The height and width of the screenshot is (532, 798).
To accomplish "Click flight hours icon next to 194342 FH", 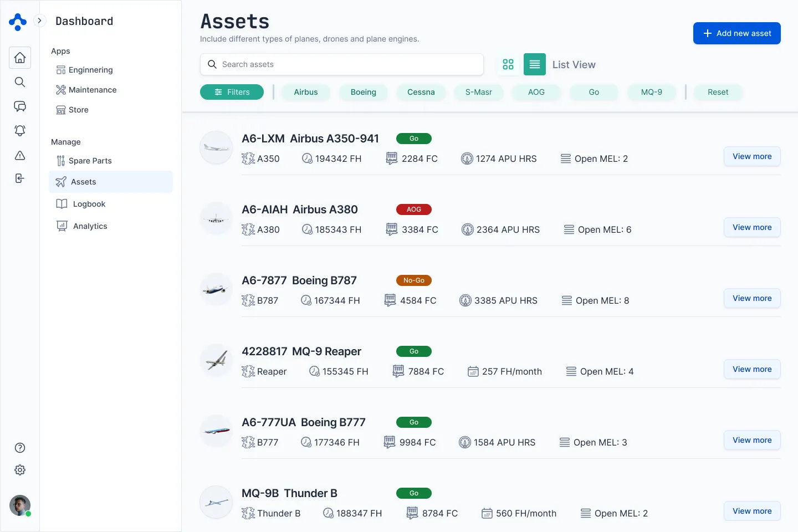I will pos(307,158).
